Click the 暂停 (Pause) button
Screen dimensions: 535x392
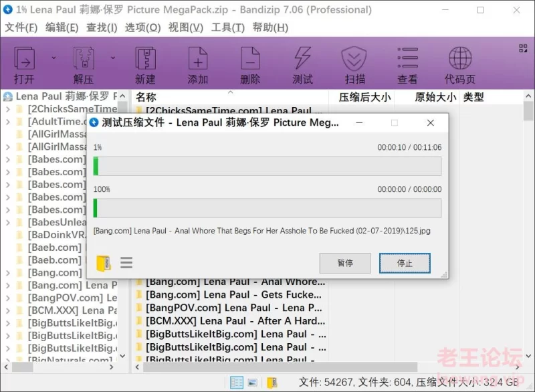(x=345, y=263)
